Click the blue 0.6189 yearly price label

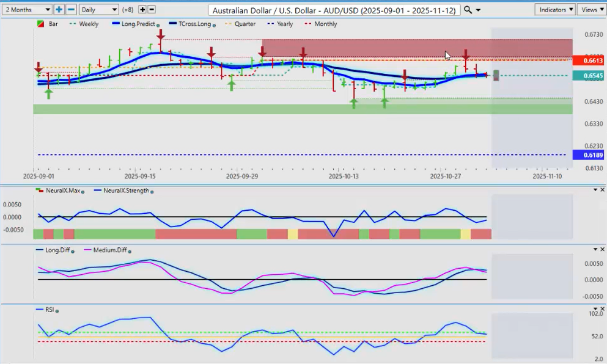pyautogui.click(x=589, y=155)
